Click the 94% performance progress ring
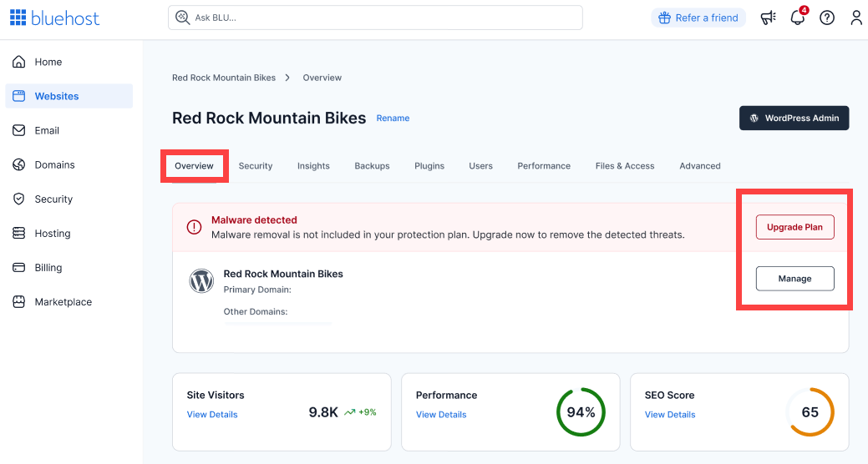The width and height of the screenshot is (868, 464). point(581,412)
